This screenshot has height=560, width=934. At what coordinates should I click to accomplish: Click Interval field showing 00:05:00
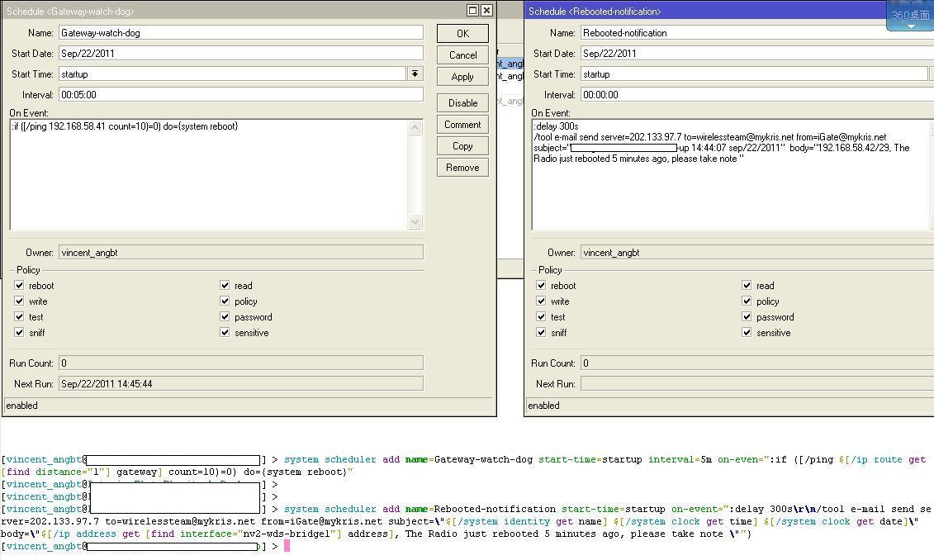coord(241,94)
